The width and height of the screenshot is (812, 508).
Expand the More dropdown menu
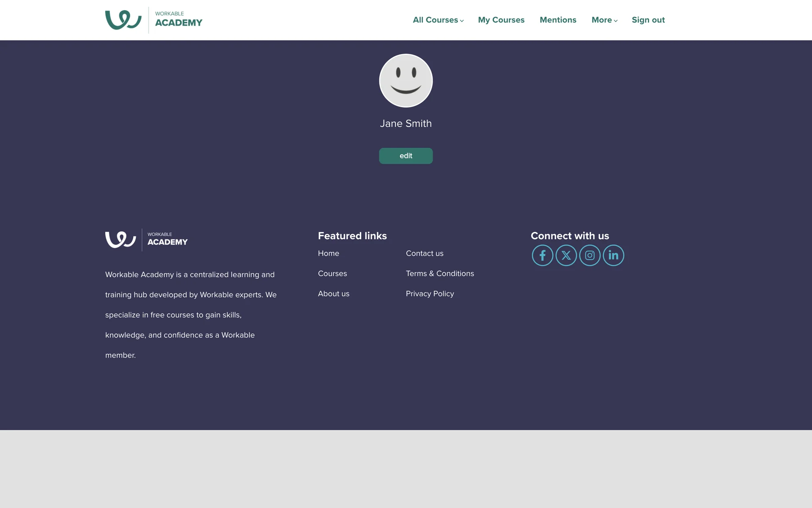604,20
